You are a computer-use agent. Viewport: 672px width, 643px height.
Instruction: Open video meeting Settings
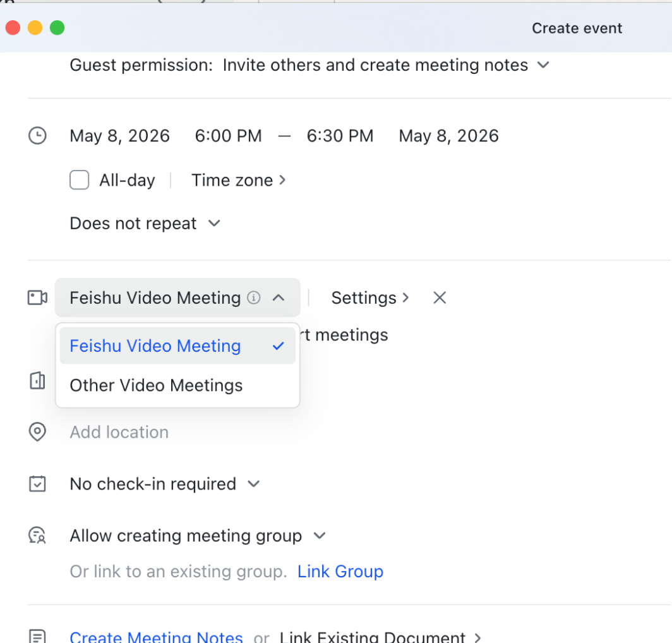tap(370, 297)
